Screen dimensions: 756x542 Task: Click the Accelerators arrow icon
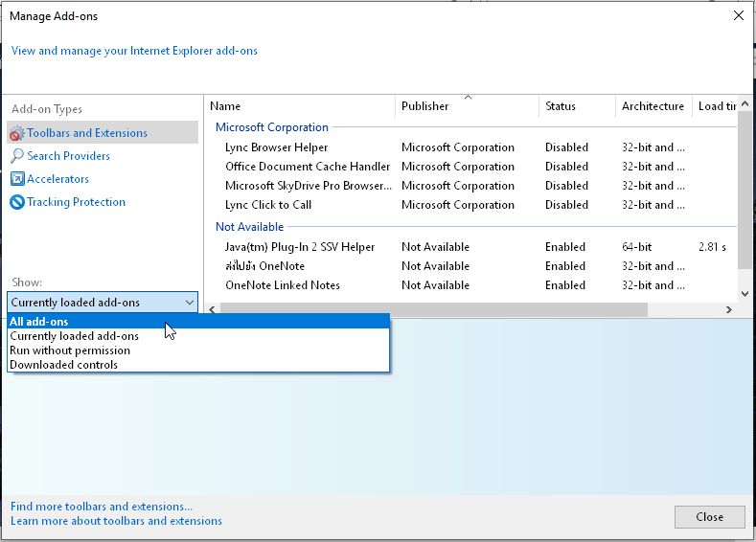coord(17,179)
